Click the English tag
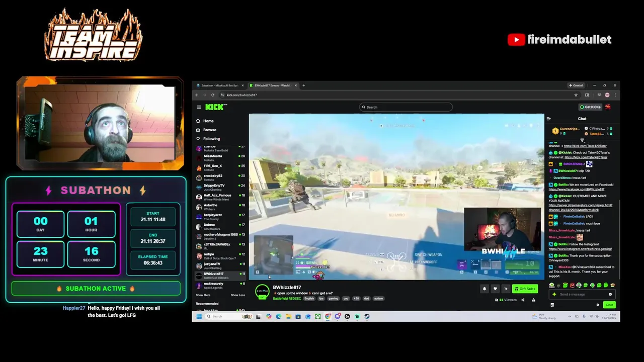Viewport: 644px width, 362px height. point(309,299)
